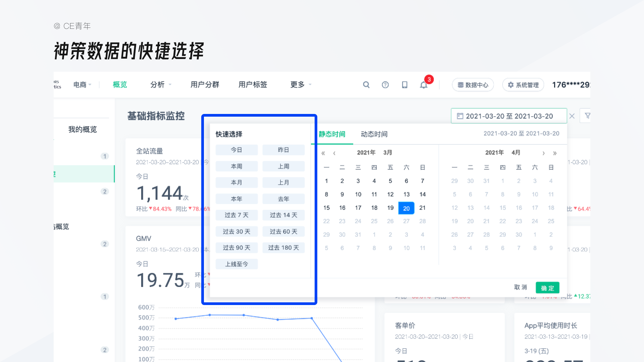644x362 pixels.
Task: Choose 过去 7 天 quick option
Action: click(236, 215)
